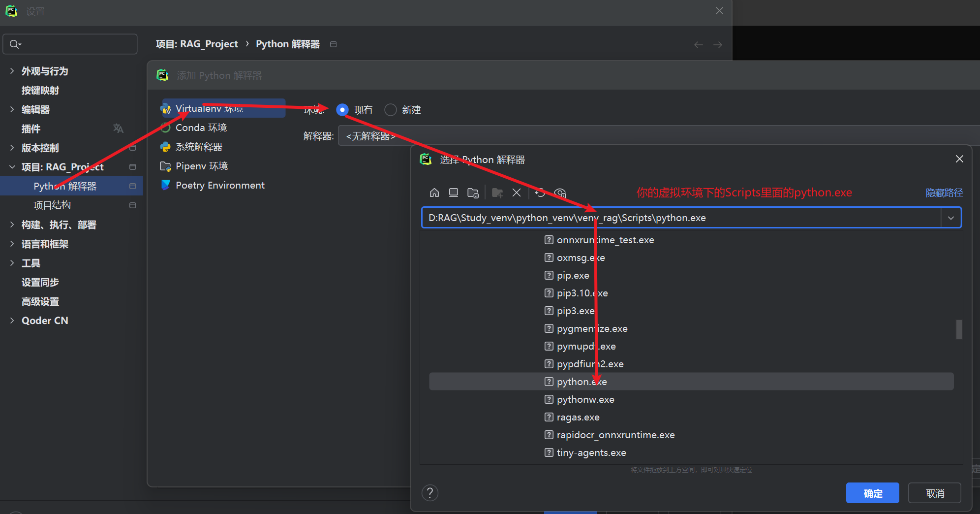This screenshot has height=514, width=980.
Task: Open the 解释器 dropdown showing 无解释器
Action: tap(659, 136)
